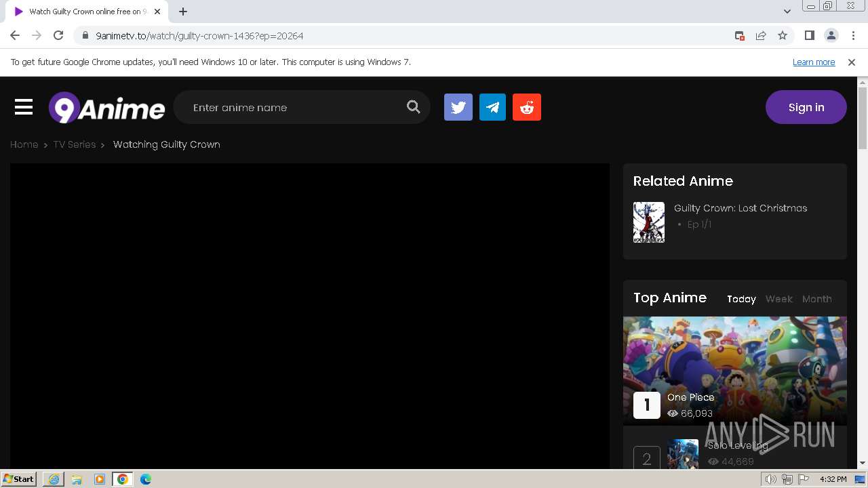Click the search magnifier icon
The height and width of the screenshot is (488, 868).
[x=414, y=107]
